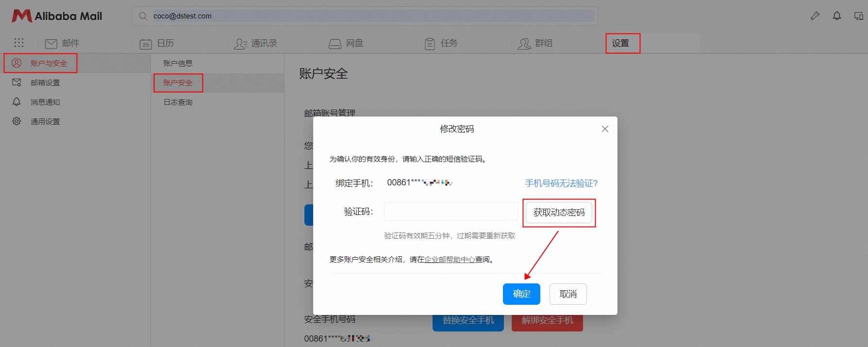The height and width of the screenshot is (347, 868).
Task: Open the 日志查询 submenu item
Action: tap(178, 102)
